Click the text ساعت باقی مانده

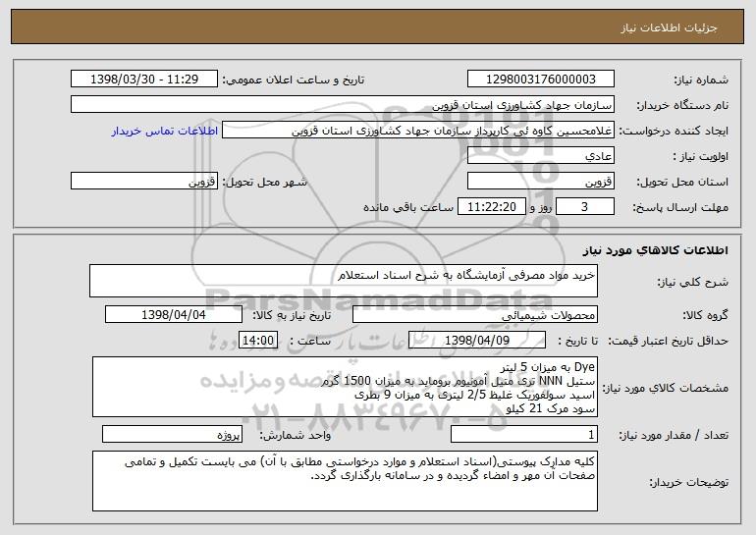click(408, 207)
